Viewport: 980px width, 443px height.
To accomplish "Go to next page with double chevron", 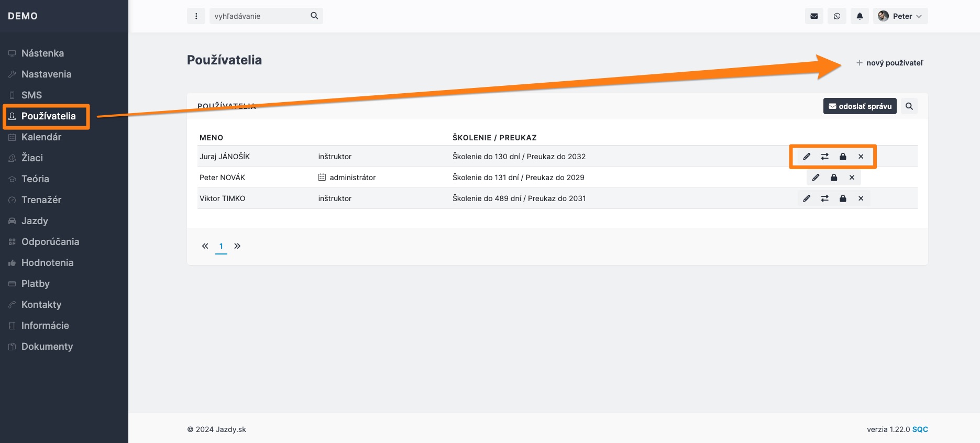I will tap(237, 246).
